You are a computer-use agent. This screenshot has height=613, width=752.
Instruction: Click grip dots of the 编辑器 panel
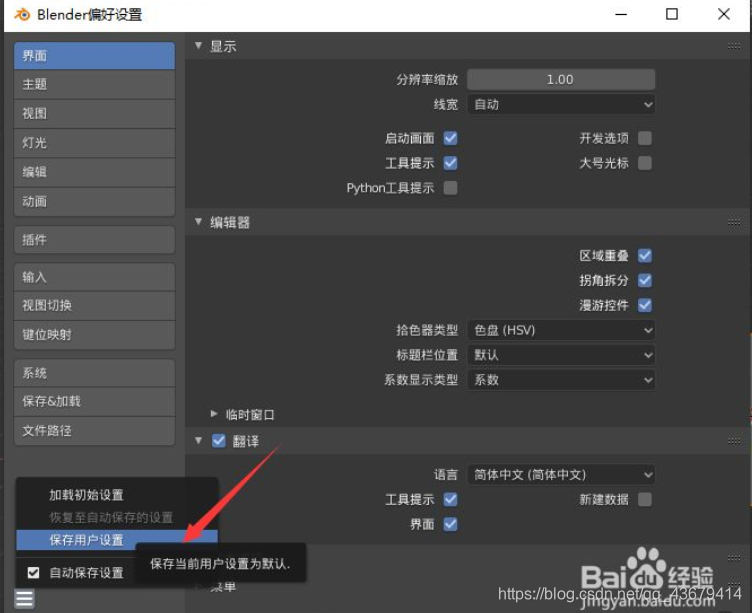click(734, 222)
